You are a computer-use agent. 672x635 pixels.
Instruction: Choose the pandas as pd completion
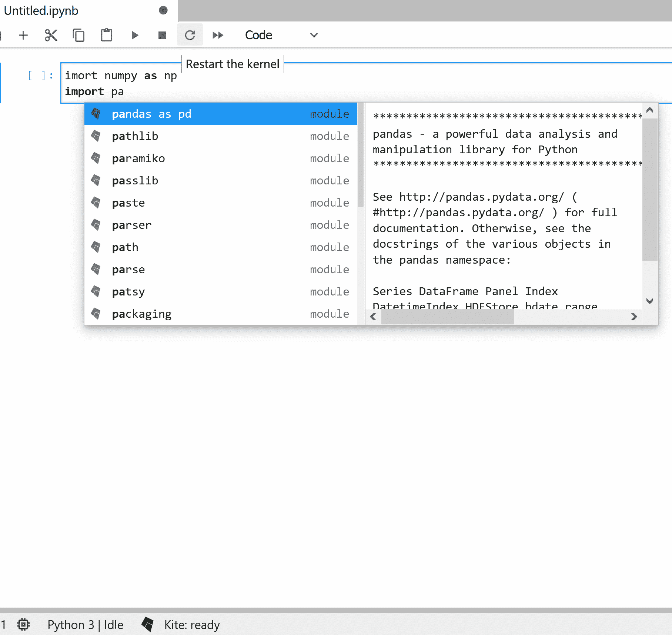pyautogui.click(x=221, y=114)
